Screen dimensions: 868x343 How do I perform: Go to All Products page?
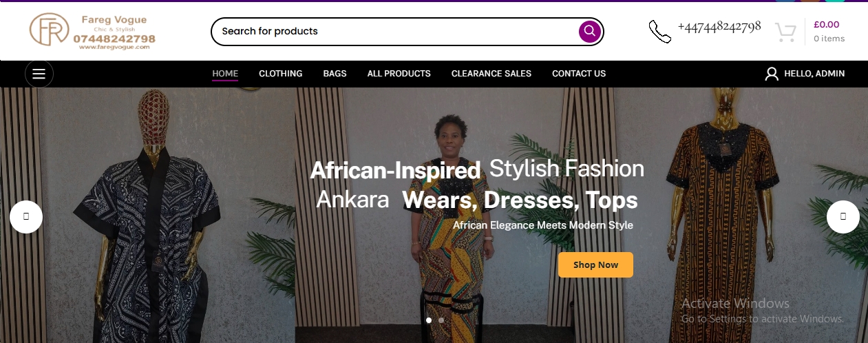point(399,74)
